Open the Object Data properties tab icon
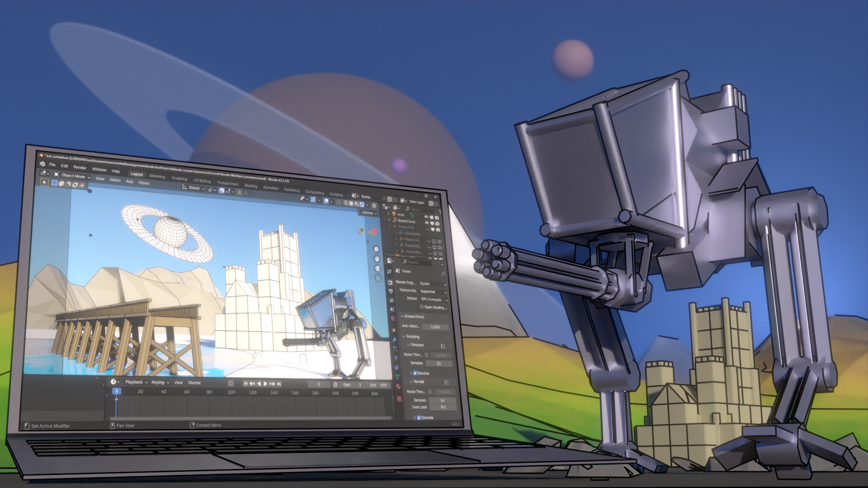 [x=398, y=376]
